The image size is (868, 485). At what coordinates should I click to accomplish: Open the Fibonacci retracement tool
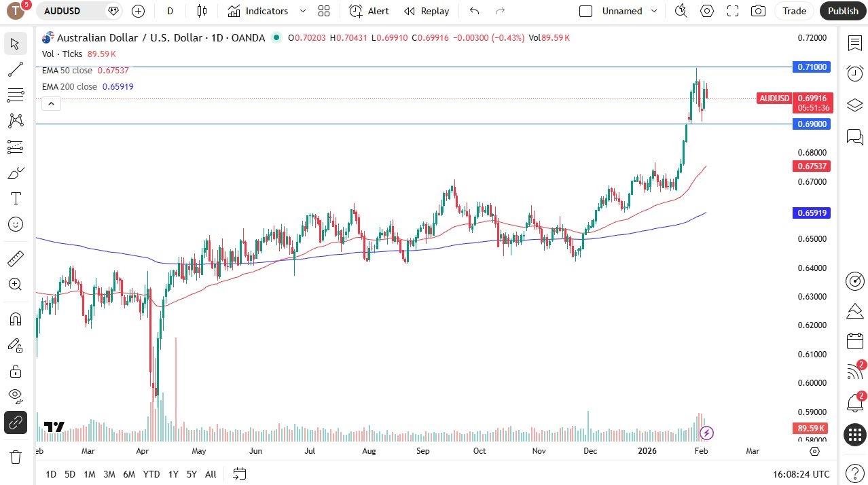tap(15, 95)
